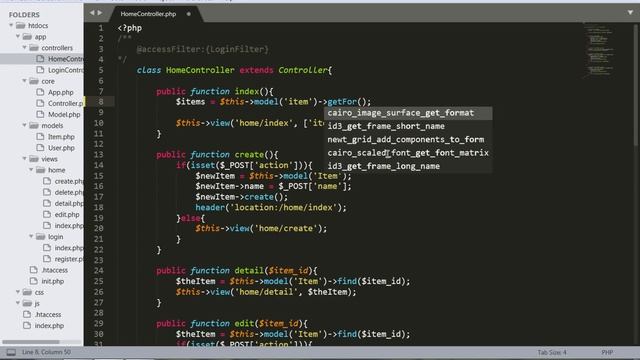Click the App.php file icon
Screen dimensions: 640x360
40,92
